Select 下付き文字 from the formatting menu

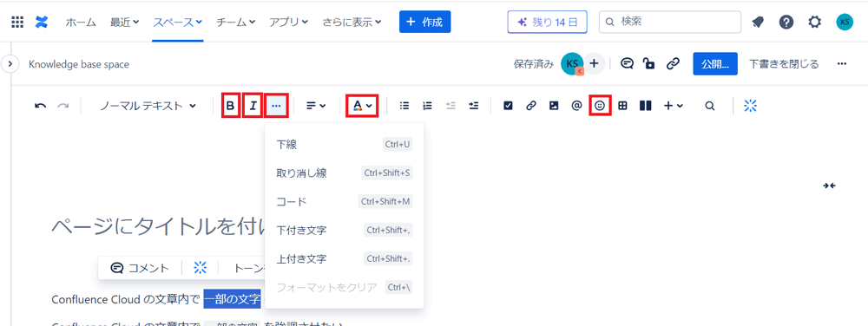pyautogui.click(x=345, y=230)
